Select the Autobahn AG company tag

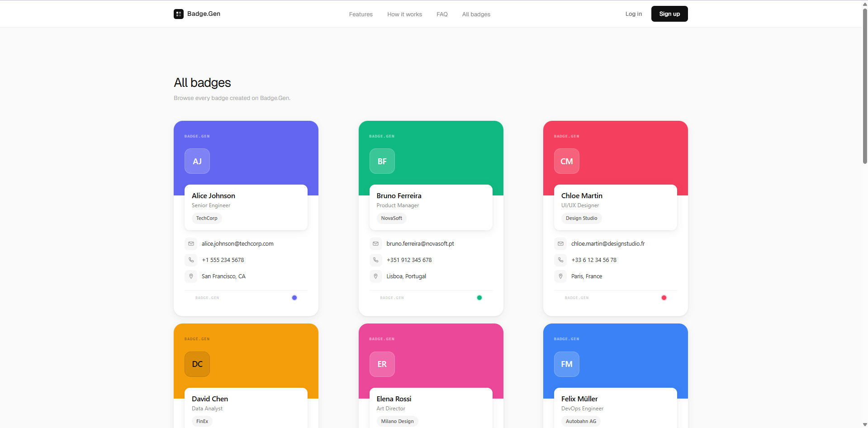[x=581, y=421]
